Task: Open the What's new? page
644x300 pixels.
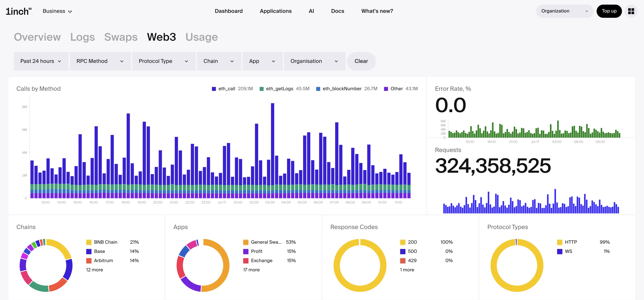Action: pos(377,11)
